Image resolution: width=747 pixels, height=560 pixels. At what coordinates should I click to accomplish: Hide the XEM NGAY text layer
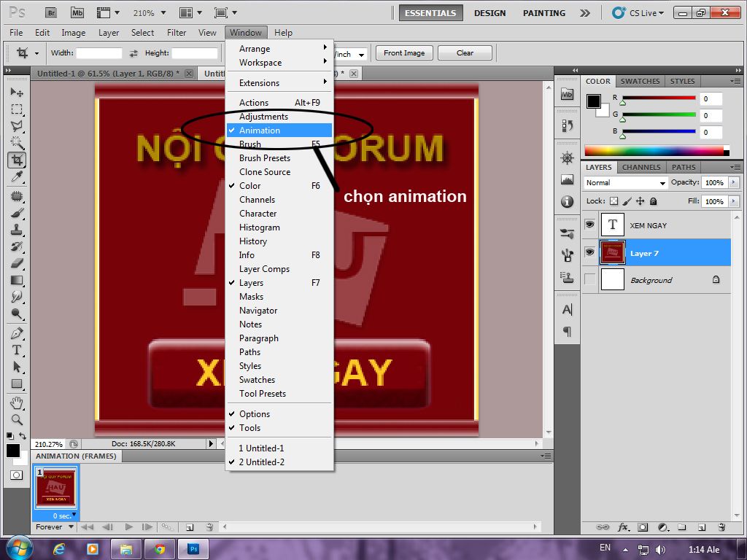click(589, 225)
